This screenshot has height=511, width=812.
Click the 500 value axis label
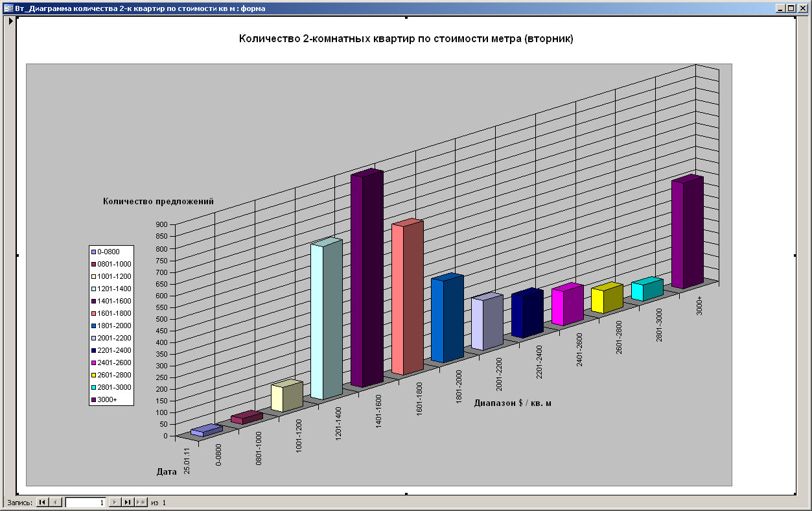161,318
